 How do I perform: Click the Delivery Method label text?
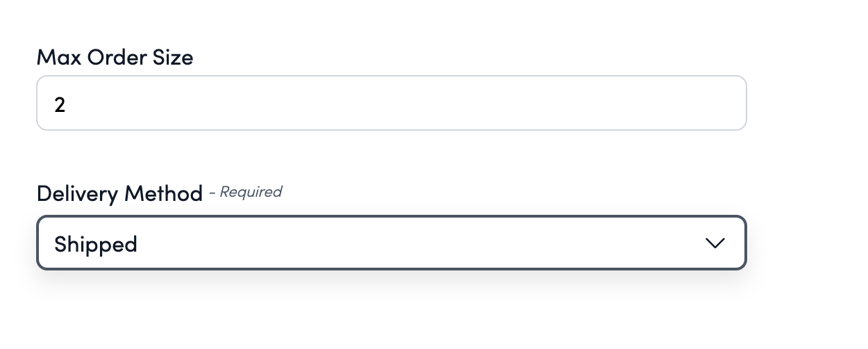[119, 193]
